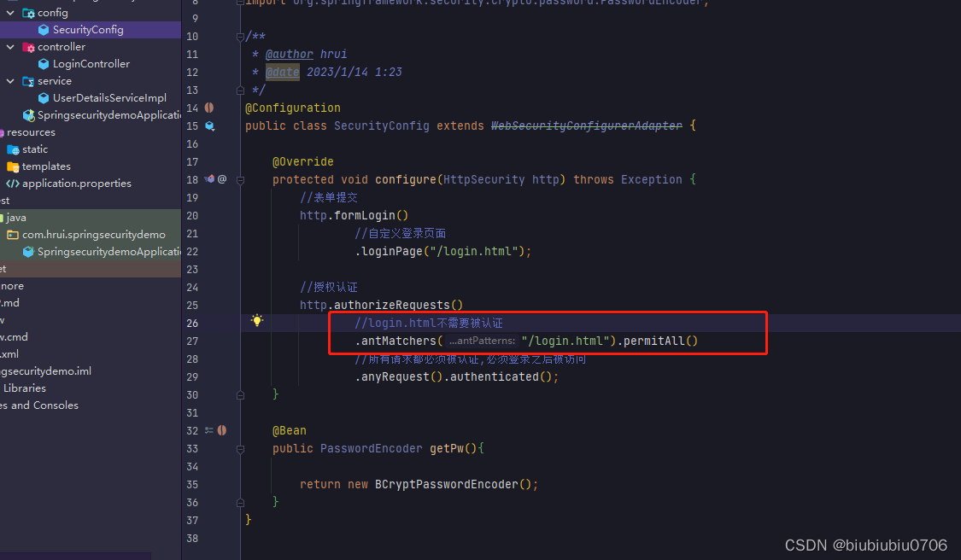Click the SecurityConfig class name on line 15
Viewport: 961px width, 560px height.
click(381, 125)
